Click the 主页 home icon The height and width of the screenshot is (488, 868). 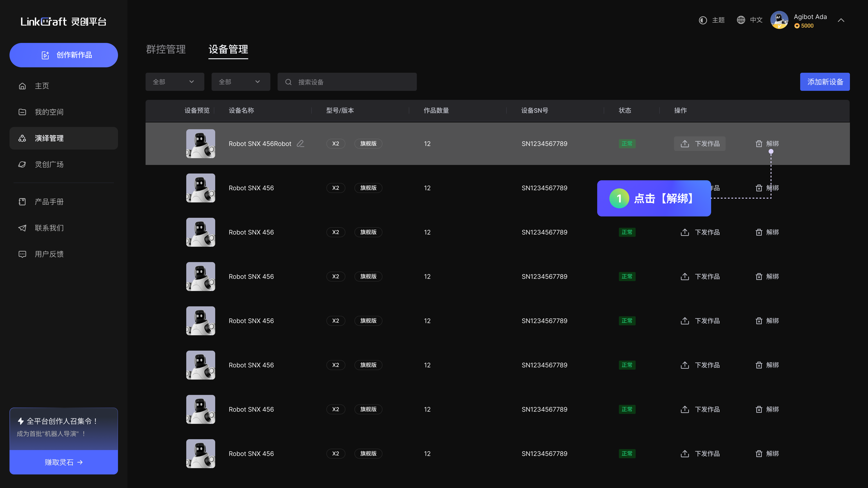pos(22,86)
